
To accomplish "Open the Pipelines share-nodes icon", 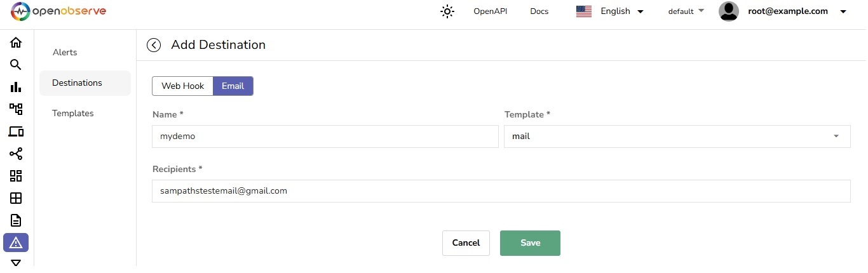I will click(x=16, y=154).
